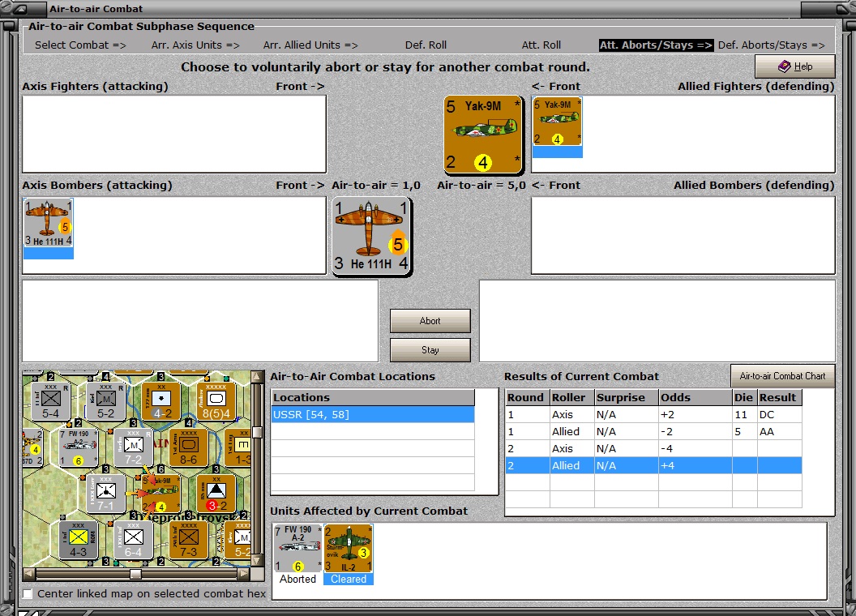Select the brown 4-2 division counter on the map

(161, 401)
